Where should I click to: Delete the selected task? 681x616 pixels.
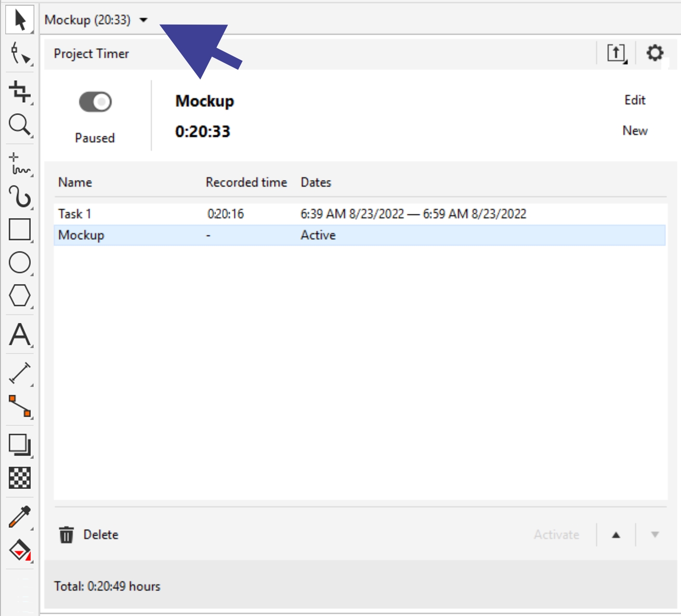tap(89, 535)
